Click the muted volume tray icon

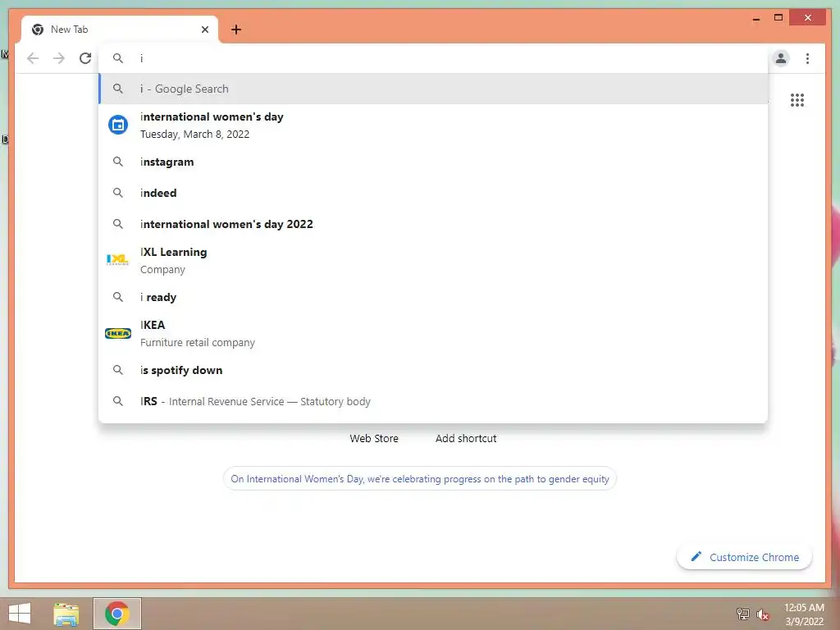[762, 614]
